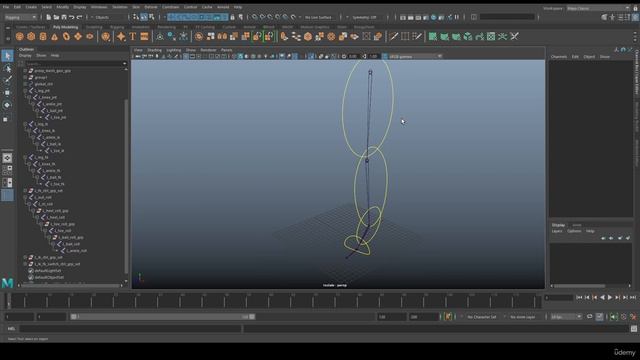Toggle playback loop mode

tap(589, 317)
